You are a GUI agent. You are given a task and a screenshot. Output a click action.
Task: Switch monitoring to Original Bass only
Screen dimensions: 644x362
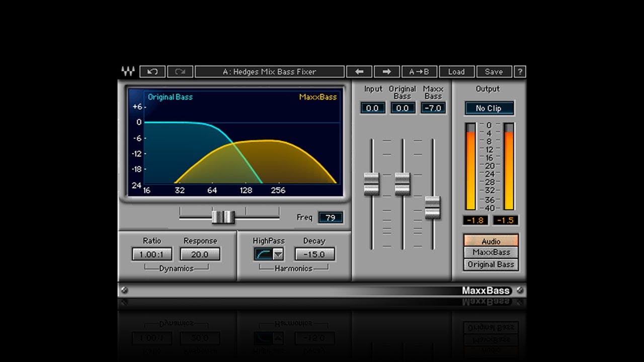[490, 264]
